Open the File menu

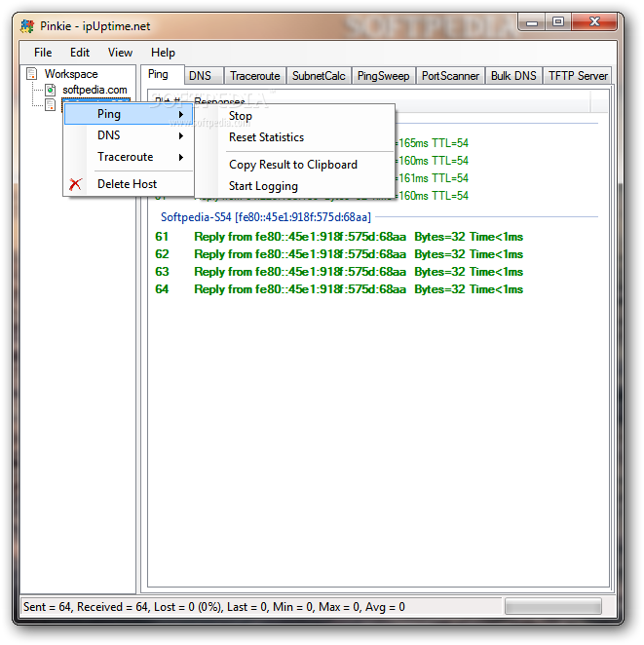click(43, 53)
